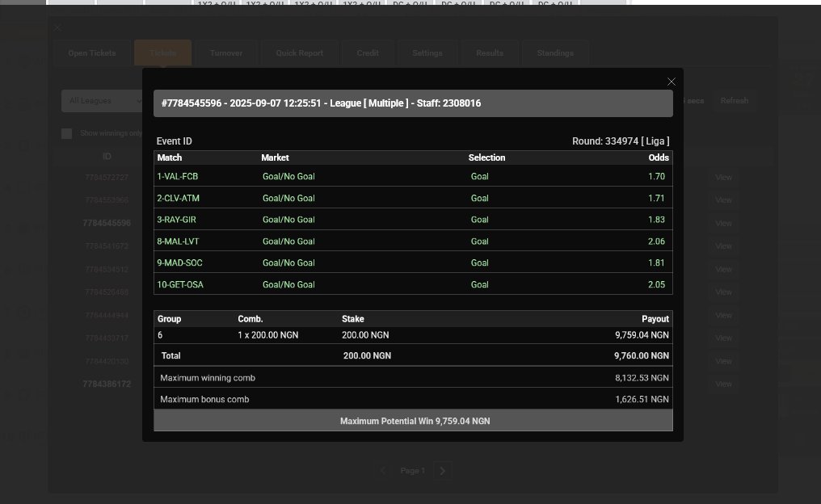The height and width of the screenshot is (504, 821).
Task: Go to the next page with right chevron
Action: pyautogui.click(x=443, y=471)
